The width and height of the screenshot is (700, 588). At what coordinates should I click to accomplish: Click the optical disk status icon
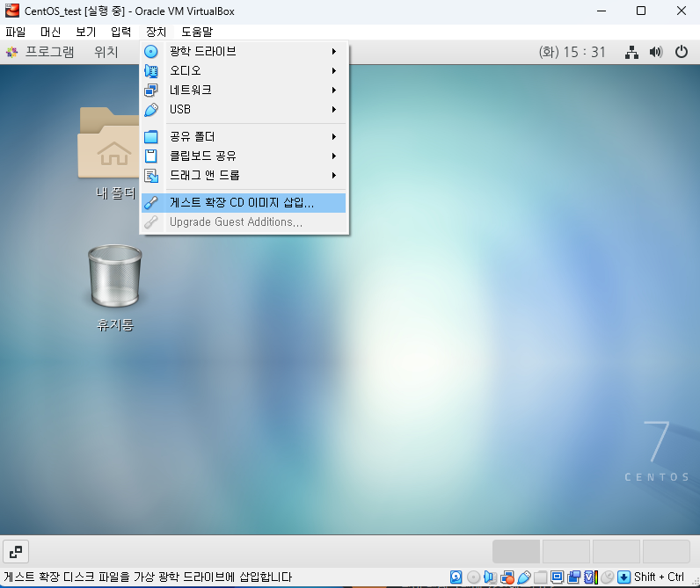click(473, 577)
